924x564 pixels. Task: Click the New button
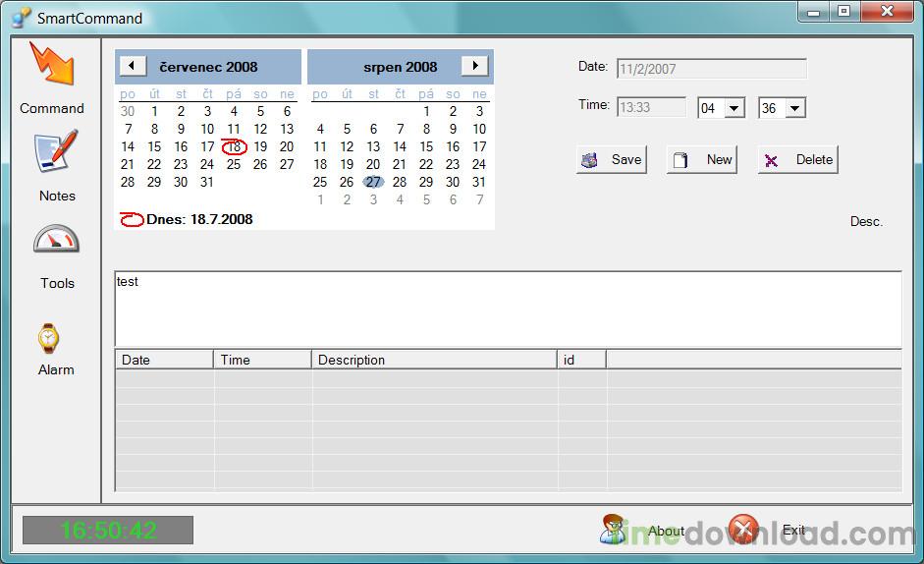tap(702, 160)
